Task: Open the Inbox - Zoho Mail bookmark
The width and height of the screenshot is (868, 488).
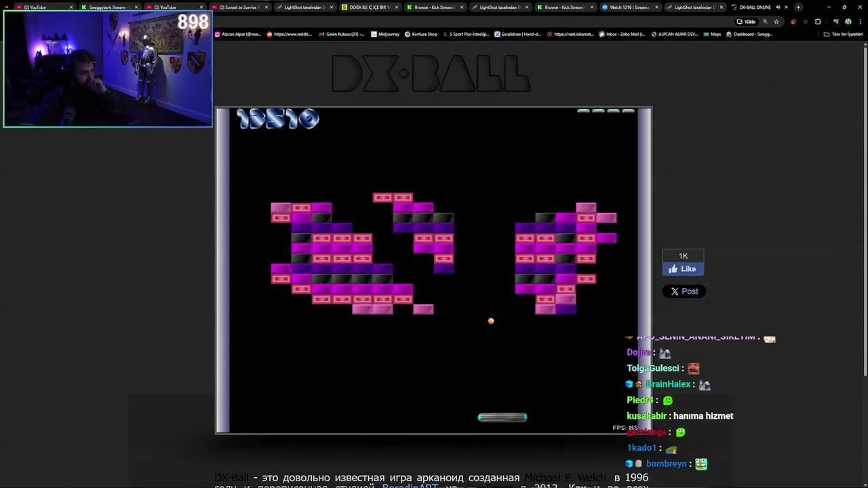Action: [622, 34]
